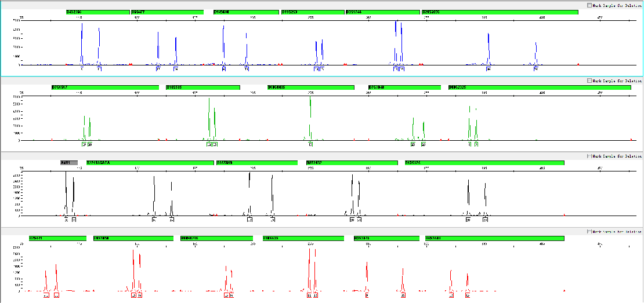Select second marker bar in blue dye panel
The image size is (644, 303).
(x=167, y=12)
